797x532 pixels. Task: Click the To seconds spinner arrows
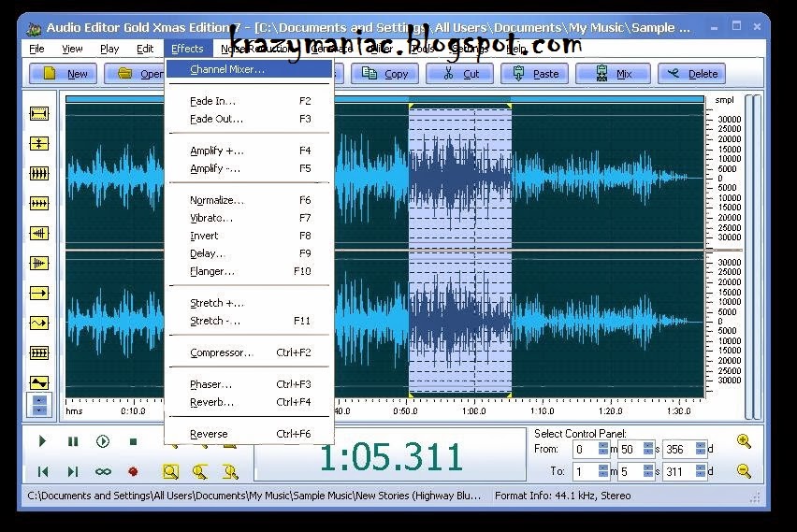(x=648, y=471)
